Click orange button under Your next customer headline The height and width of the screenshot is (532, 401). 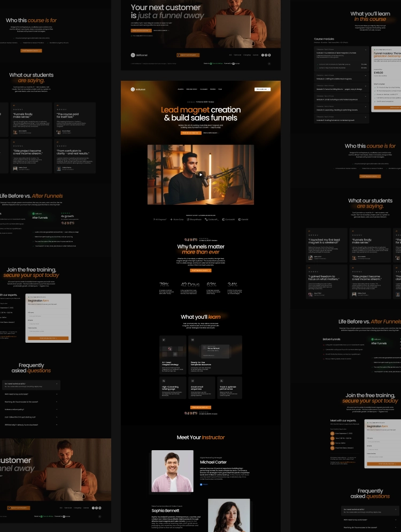point(141,30)
